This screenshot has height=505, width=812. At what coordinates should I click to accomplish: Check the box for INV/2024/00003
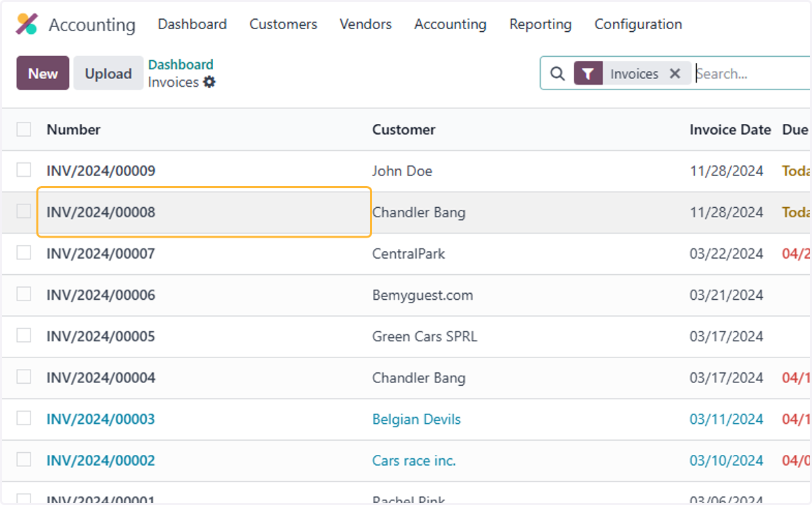tap(24, 418)
